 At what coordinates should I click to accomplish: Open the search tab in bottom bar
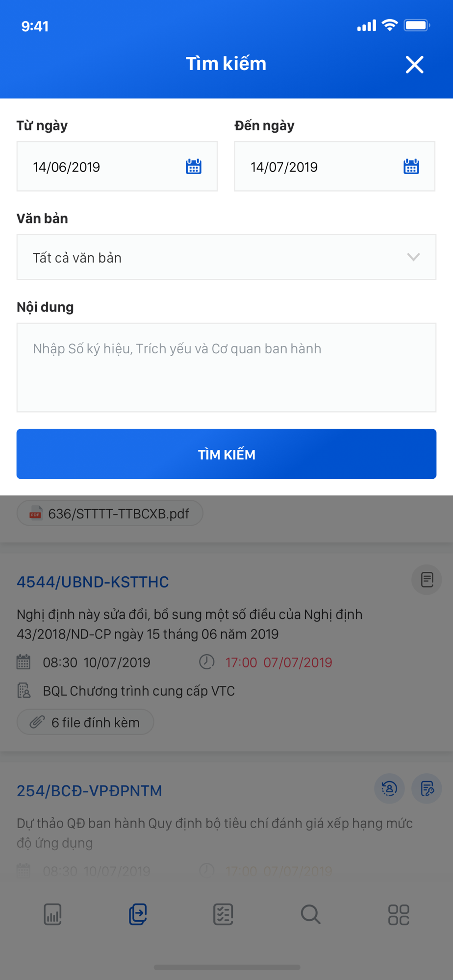tap(310, 914)
